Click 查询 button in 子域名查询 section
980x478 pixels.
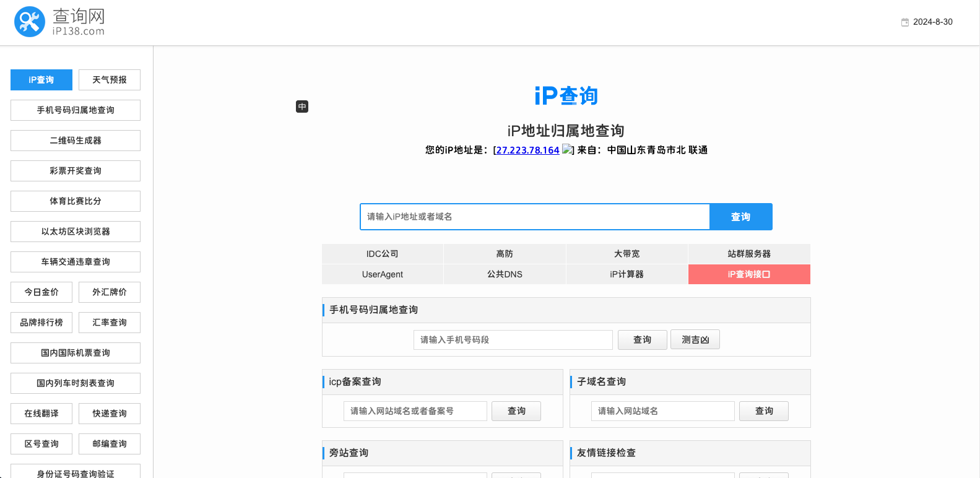(x=763, y=411)
